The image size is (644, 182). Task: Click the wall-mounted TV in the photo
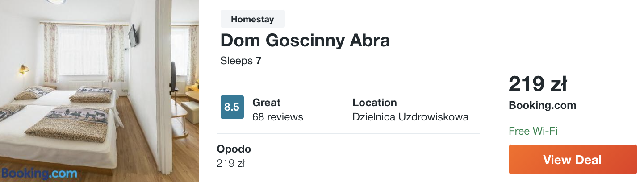[x=134, y=36]
